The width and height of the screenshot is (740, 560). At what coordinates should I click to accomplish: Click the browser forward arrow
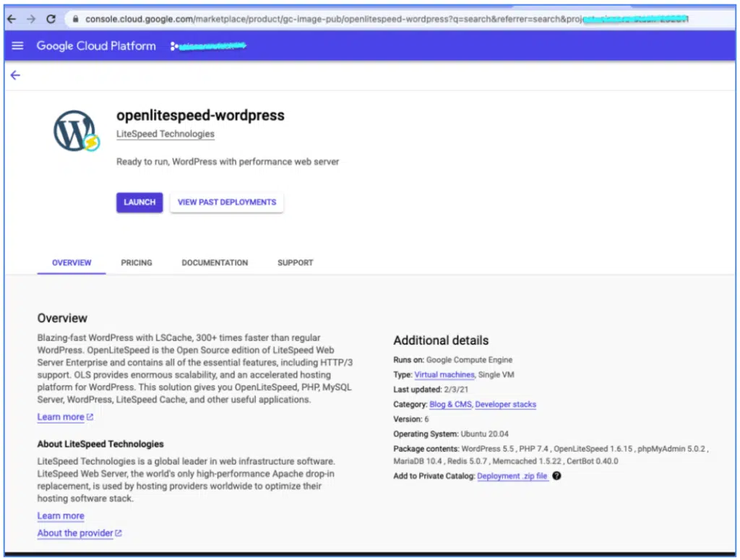point(31,19)
